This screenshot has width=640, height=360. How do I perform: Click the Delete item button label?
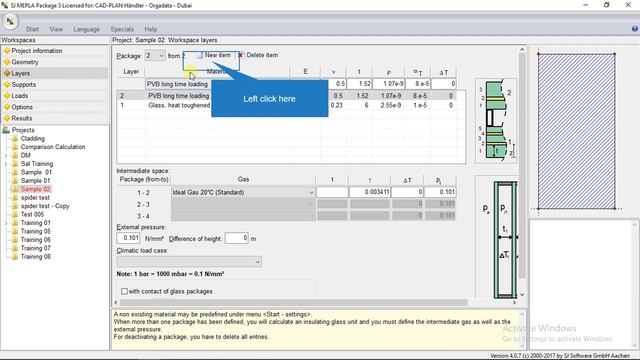pos(262,55)
